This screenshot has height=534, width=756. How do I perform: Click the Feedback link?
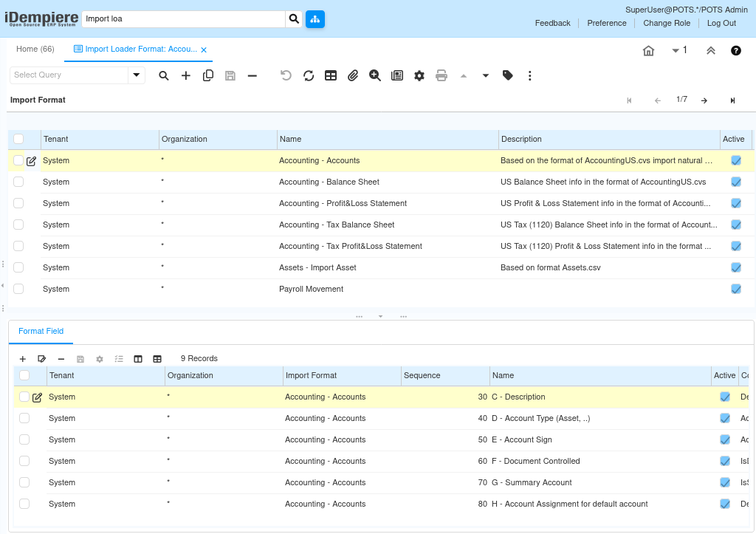pyautogui.click(x=552, y=23)
